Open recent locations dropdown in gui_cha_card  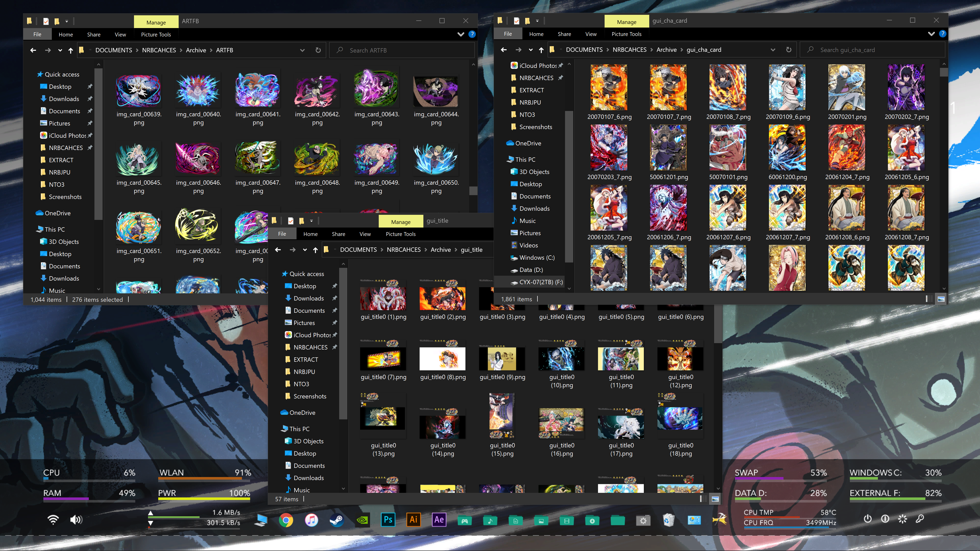coord(531,50)
